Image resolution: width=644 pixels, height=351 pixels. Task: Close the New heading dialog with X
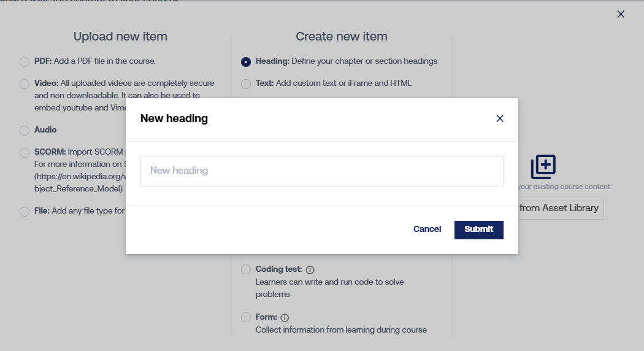click(500, 118)
